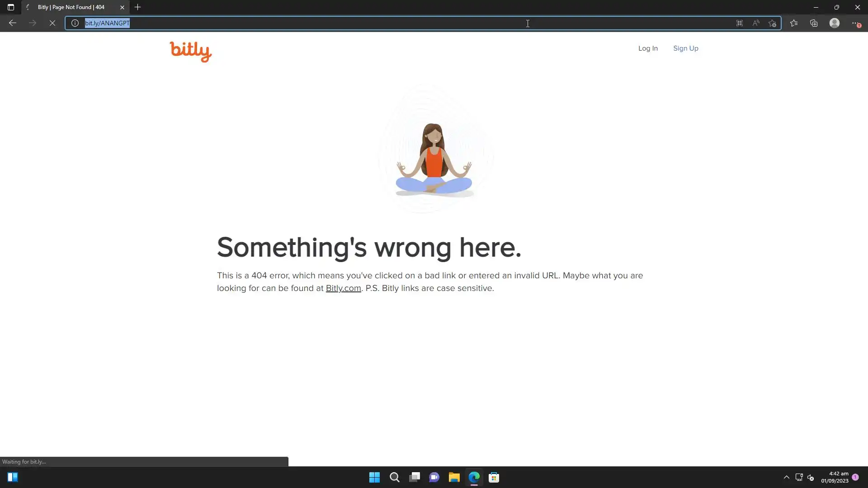Add this page to favorites

click(x=772, y=23)
